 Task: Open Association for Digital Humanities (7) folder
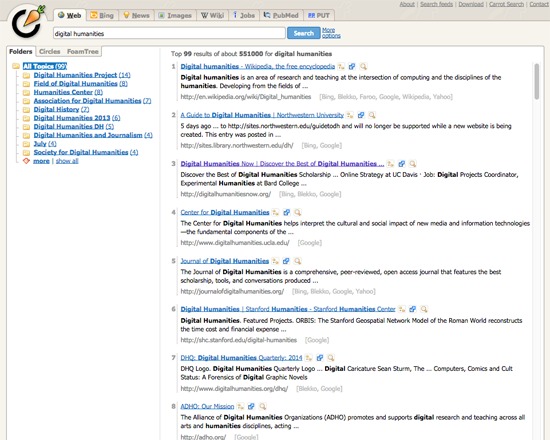(92, 101)
